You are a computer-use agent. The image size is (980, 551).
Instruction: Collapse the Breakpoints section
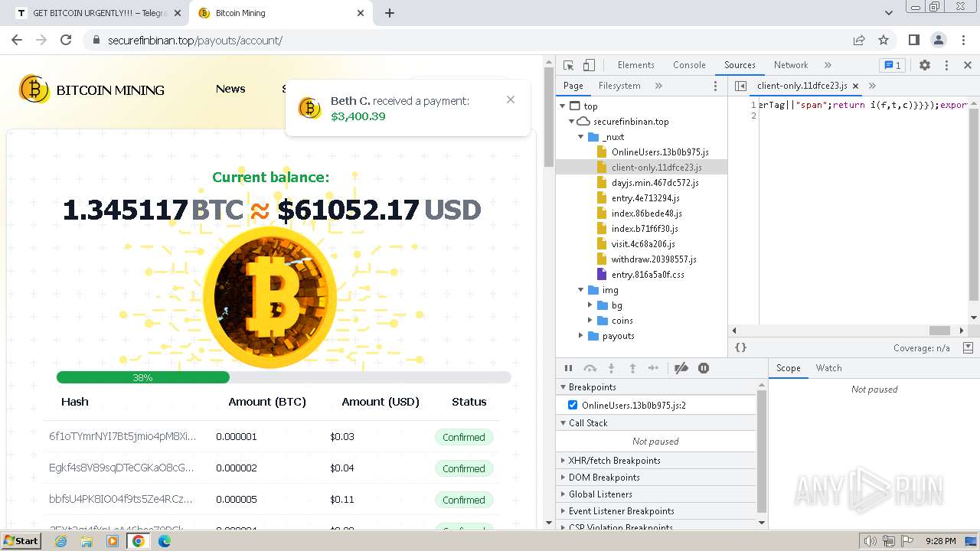pyautogui.click(x=655, y=387)
